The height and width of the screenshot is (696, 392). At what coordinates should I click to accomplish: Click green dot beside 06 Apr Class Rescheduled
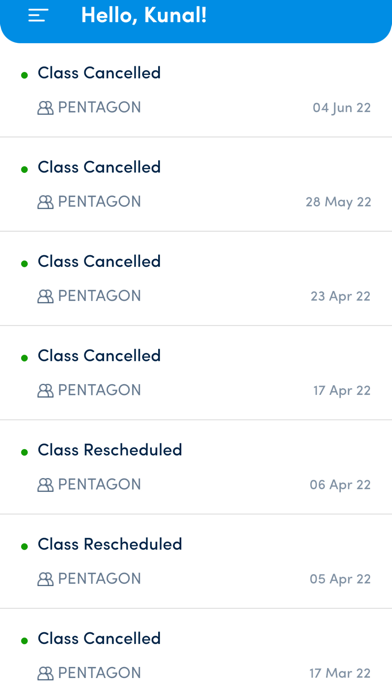24,452
